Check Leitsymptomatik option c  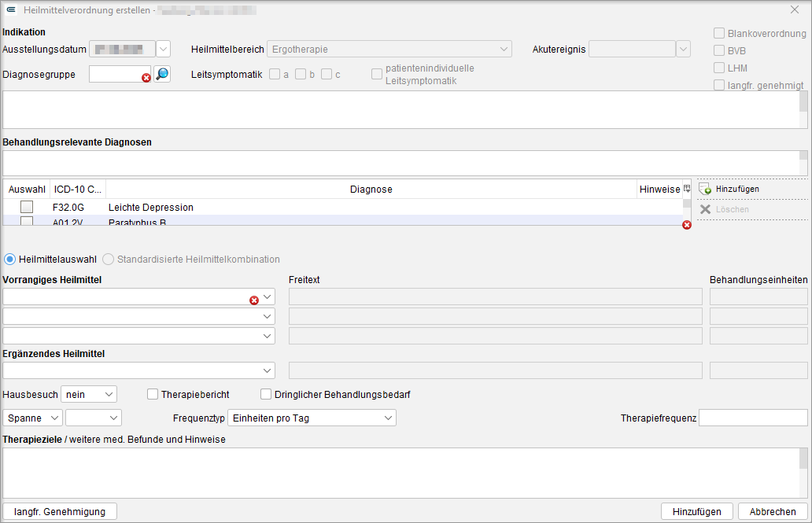(x=327, y=74)
